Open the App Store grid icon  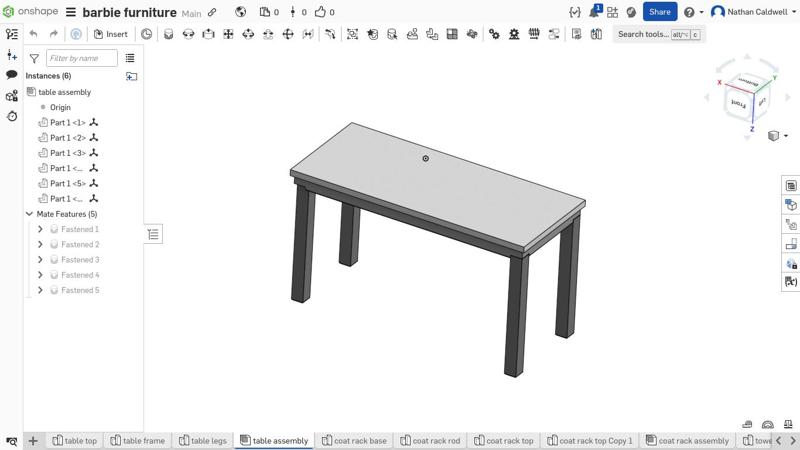pos(612,12)
